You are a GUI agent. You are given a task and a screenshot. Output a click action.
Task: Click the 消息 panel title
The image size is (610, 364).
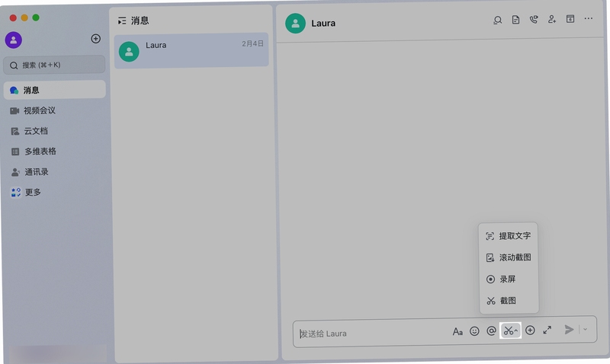[x=140, y=21]
